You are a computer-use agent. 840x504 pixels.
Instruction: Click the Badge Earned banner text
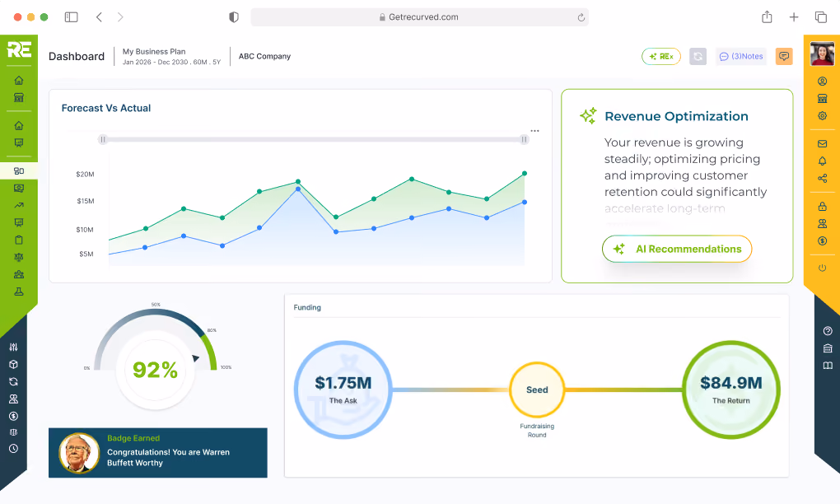click(133, 438)
